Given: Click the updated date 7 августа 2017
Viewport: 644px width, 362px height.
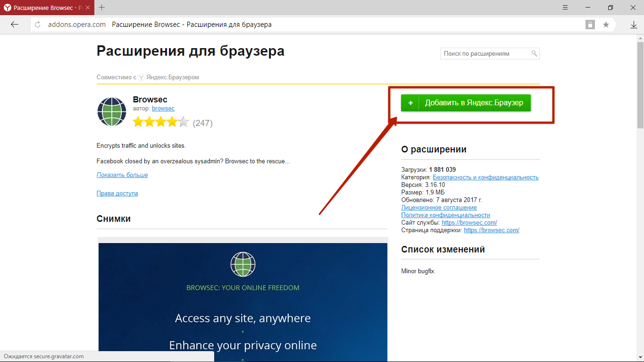Looking at the screenshot, I should tap(458, 200).
